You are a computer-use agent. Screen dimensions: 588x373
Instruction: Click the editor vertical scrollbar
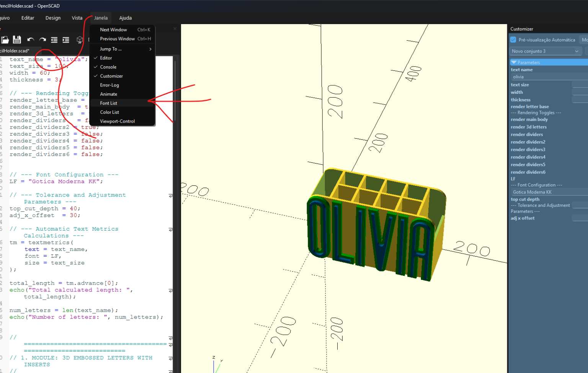tap(175, 91)
